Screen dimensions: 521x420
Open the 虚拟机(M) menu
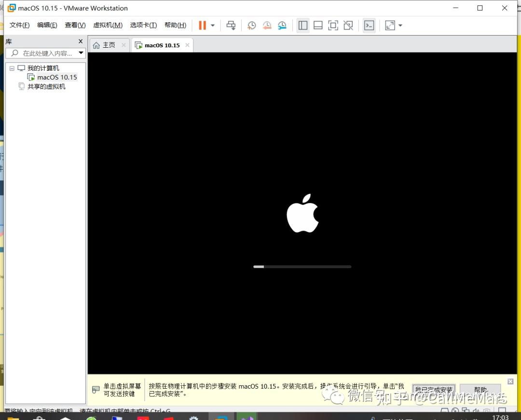108,25
